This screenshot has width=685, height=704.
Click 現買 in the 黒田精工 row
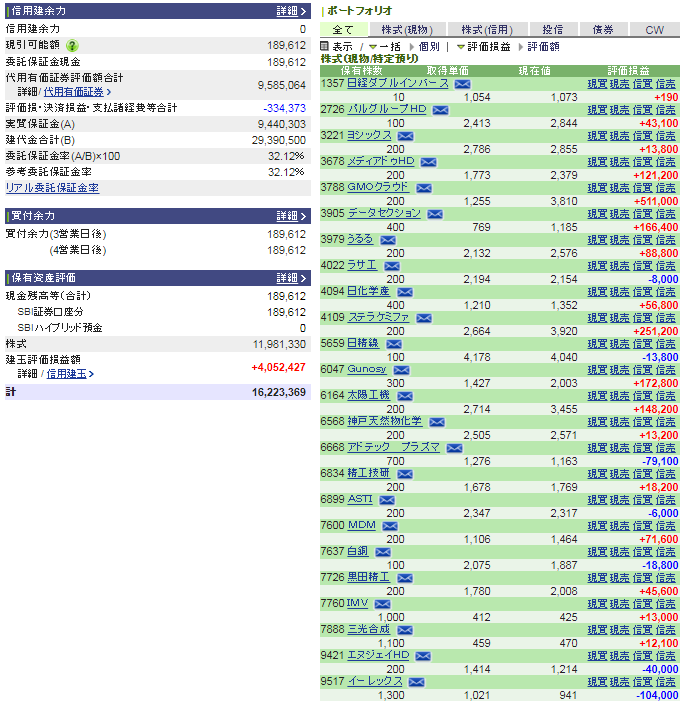597,579
